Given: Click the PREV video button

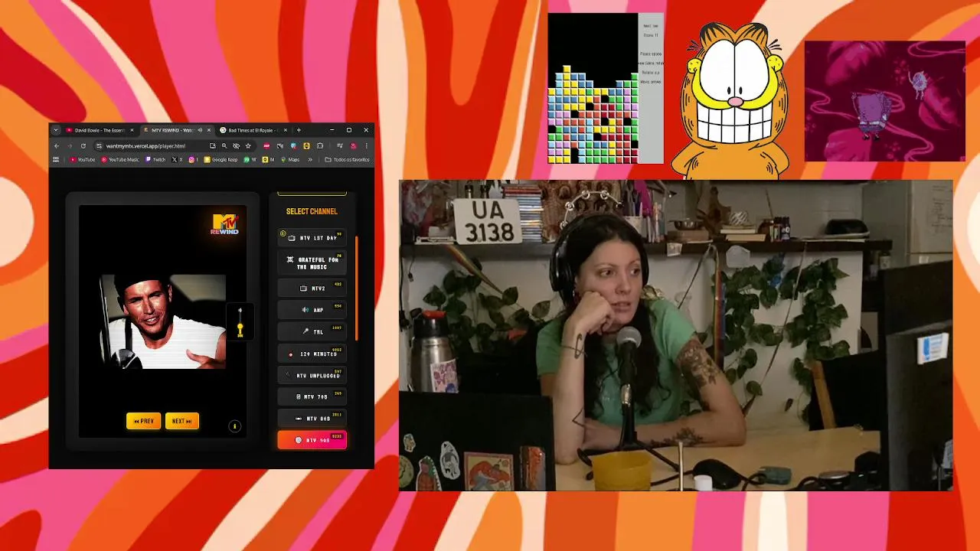Looking at the screenshot, I should pyautogui.click(x=143, y=421).
